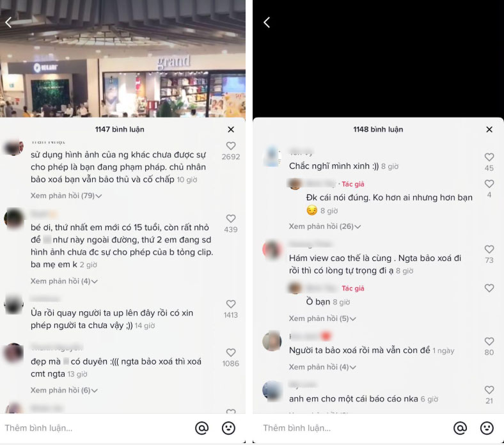Focus left 'Thêm bình luận...' input field
This screenshot has height=445, width=504.
(x=97, y=428)
